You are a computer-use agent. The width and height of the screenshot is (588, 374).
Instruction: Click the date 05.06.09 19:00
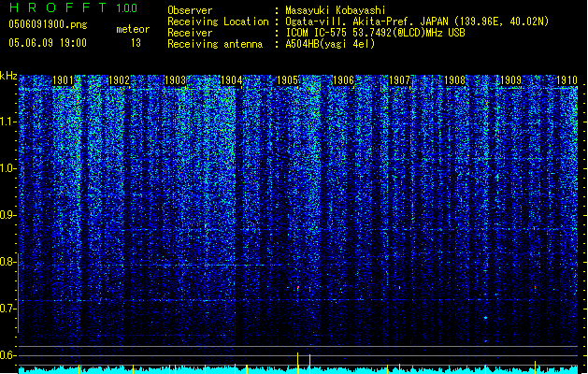click(x=48, y=43)
